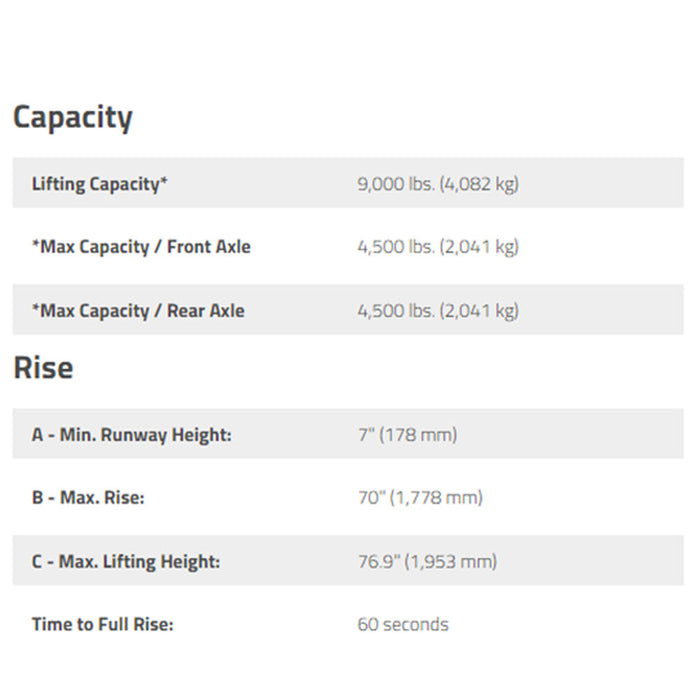Select the Time to Full Rise label
This screenshot has width=700, height=700.
click(x=103, y=624)
